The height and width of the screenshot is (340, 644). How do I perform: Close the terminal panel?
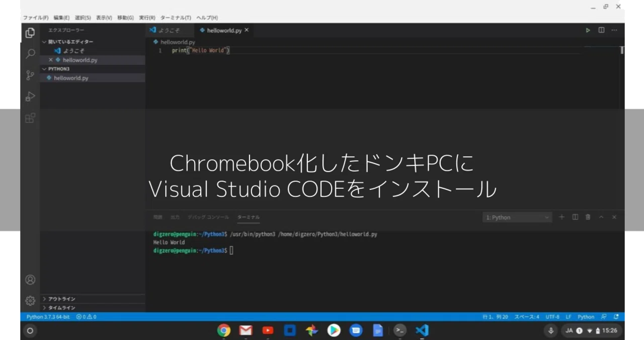[x=614, y=217]
